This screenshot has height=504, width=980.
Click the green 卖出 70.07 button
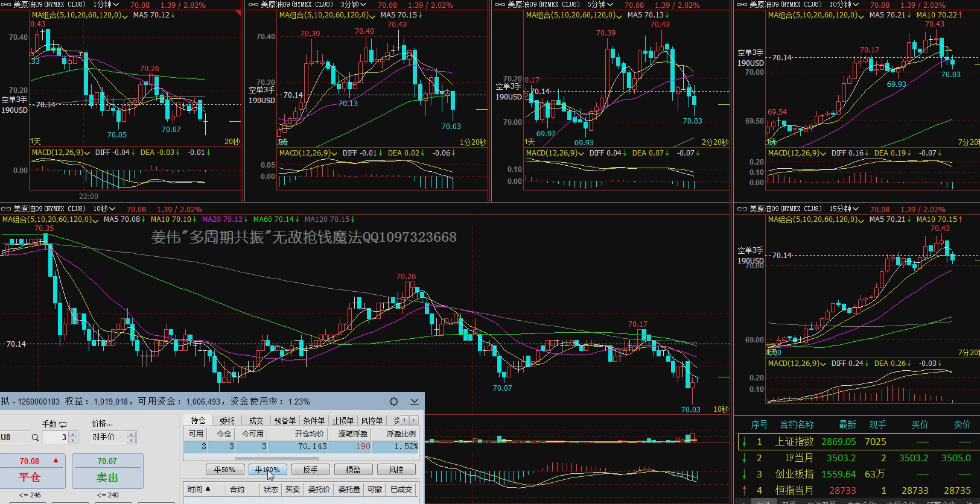click(x=107, y=471)
